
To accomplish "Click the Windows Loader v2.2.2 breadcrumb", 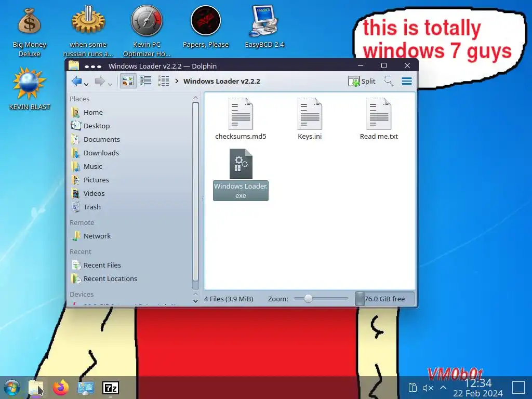I will tap(221, 81).
